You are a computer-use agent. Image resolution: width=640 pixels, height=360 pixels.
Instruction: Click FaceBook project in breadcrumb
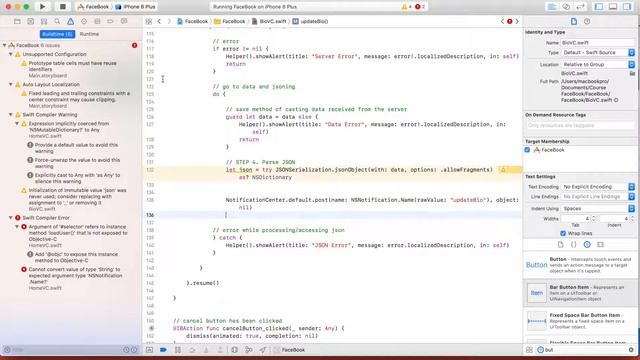point(193,21)
